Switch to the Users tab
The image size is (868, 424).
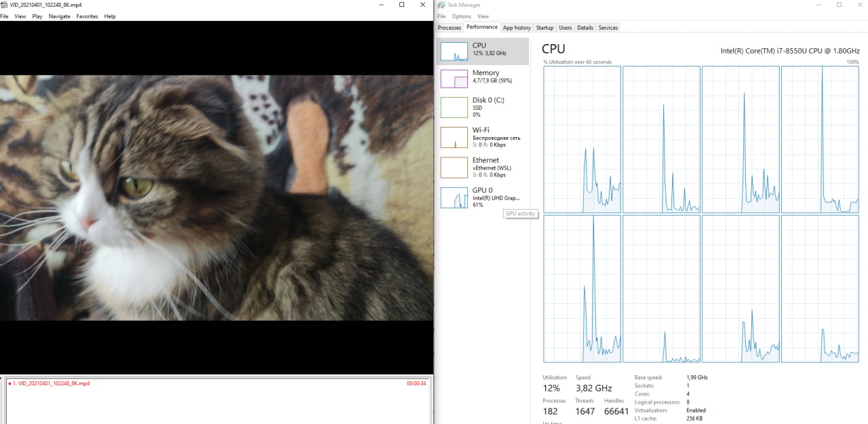[x=566, y=28]
